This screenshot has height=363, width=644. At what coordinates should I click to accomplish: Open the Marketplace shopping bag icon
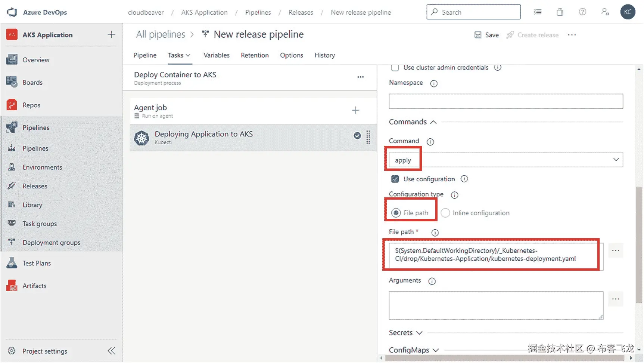tap(560, 12)
